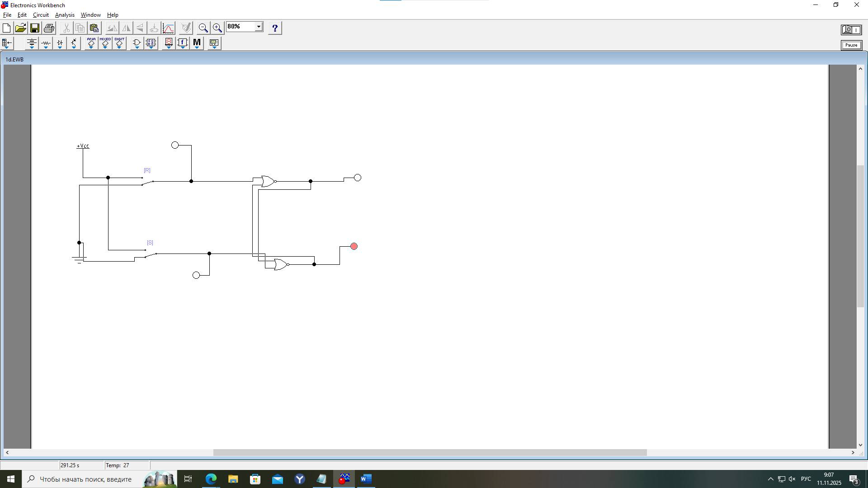The image size is (868, 488).
Task: Open the Edit menu
Action: tap(22, 15)
